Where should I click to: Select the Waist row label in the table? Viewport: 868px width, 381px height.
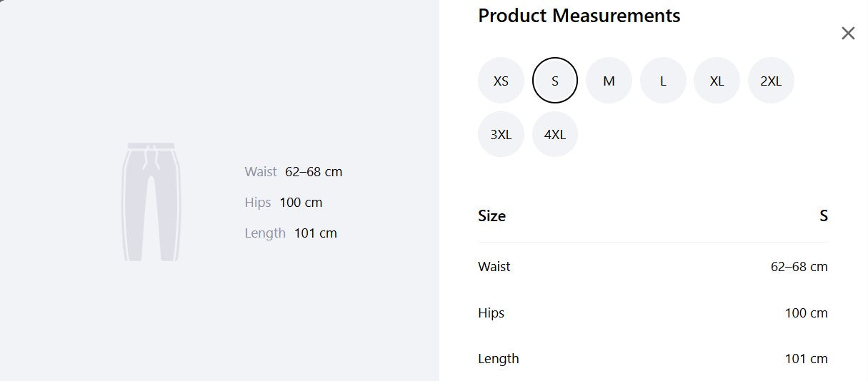coord(494,267)
